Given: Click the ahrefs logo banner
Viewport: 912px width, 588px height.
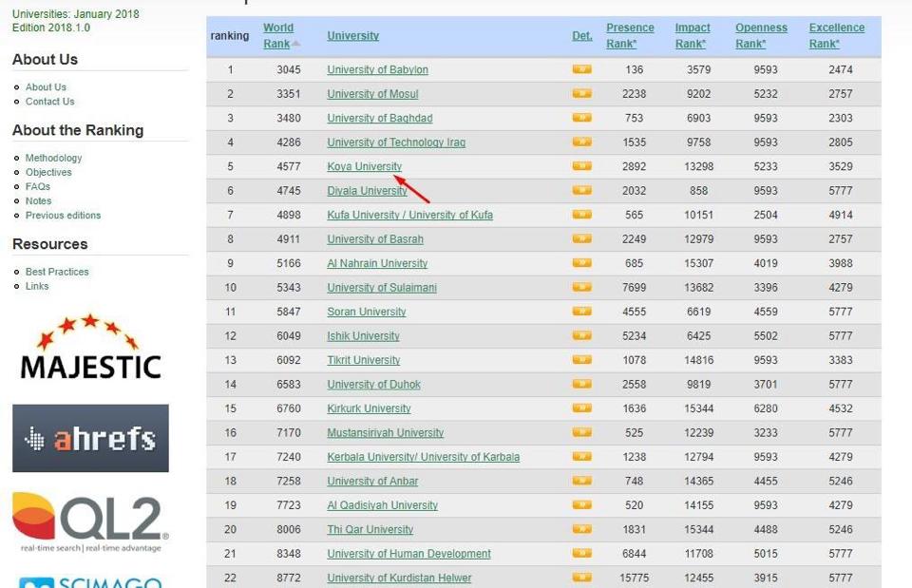Looking at the screenshot, I should tap(90, 438).
